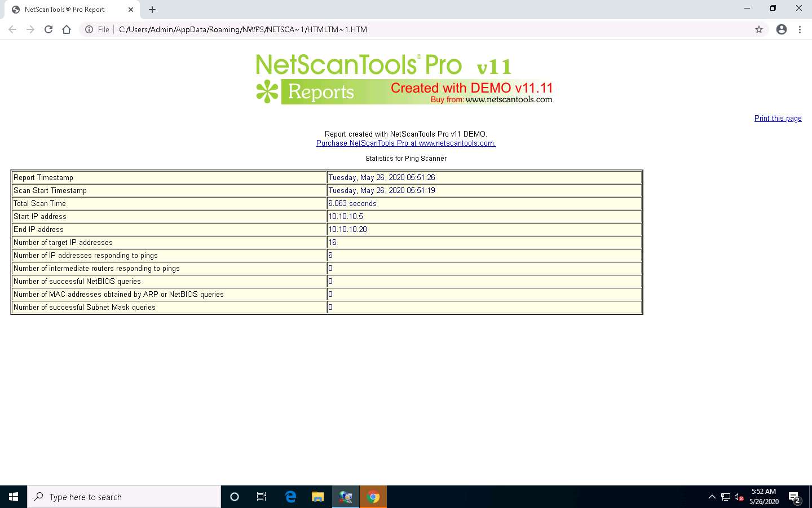Click the browser Forward arrow
The width and height of the screenshot is (812, 508).
pyautogui.click(x=30, y=29)
